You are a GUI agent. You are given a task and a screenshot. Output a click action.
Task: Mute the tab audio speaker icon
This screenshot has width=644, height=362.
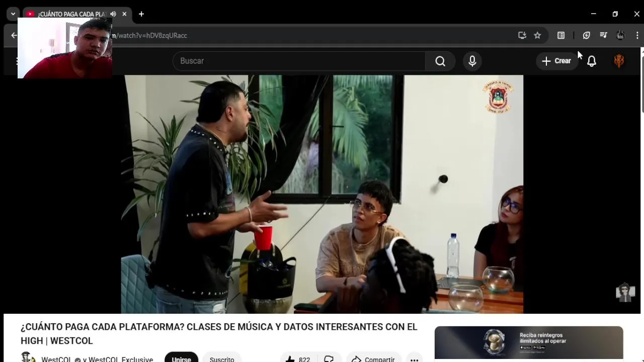point(113,14)
